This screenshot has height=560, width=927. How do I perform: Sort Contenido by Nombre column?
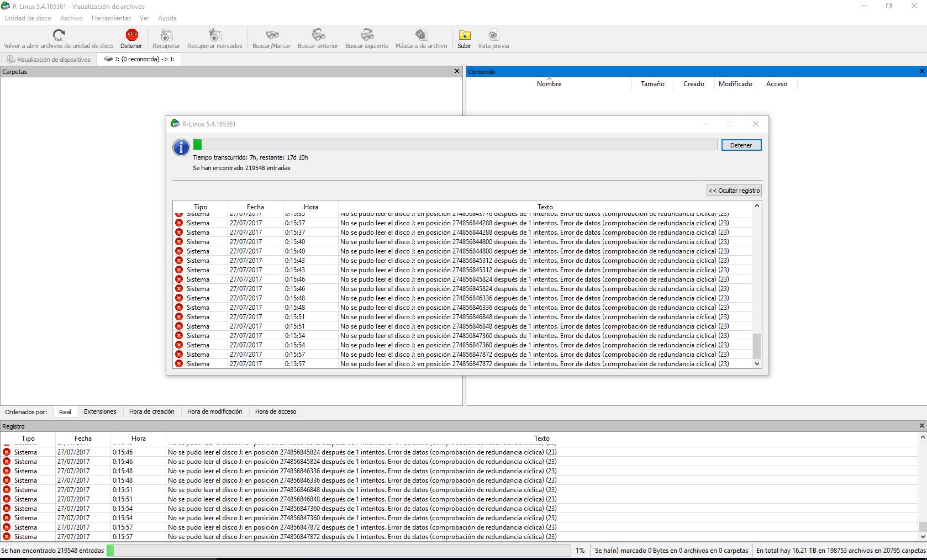[549, 84]
